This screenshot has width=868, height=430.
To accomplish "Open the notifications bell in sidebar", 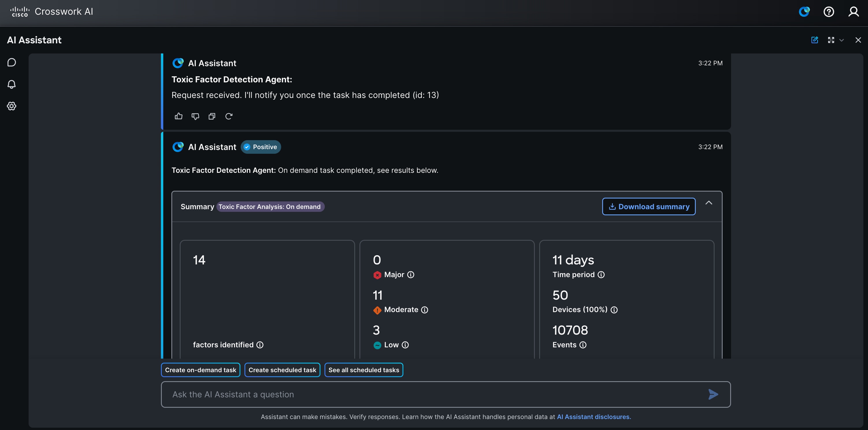I will pyautogui.click(x=12, y=84).
